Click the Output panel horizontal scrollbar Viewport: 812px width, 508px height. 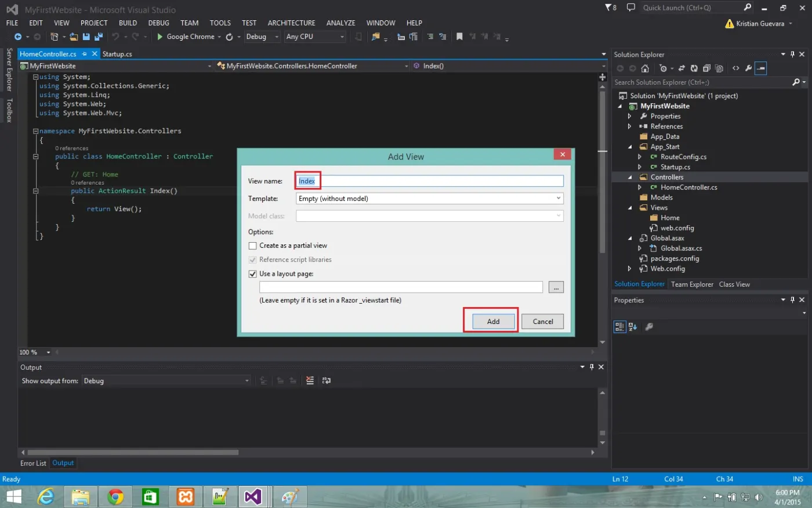(x=307, y=452)
